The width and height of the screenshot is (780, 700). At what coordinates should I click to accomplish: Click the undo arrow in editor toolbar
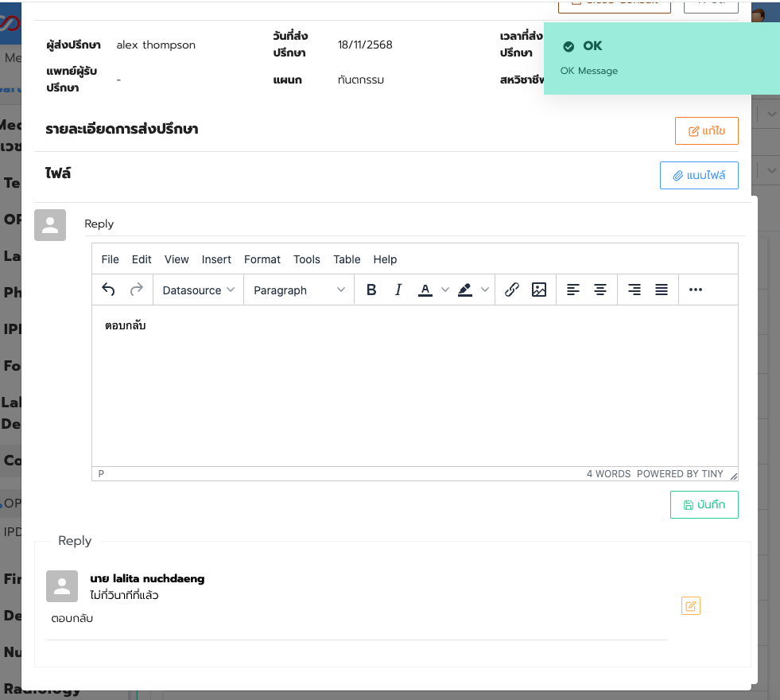click(x=109, y=290)
